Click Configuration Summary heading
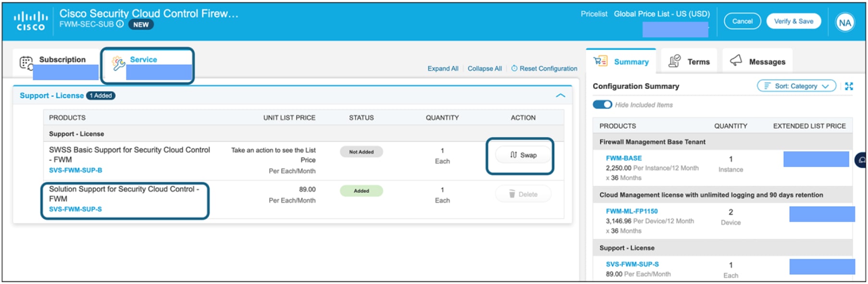 point(636,86)
